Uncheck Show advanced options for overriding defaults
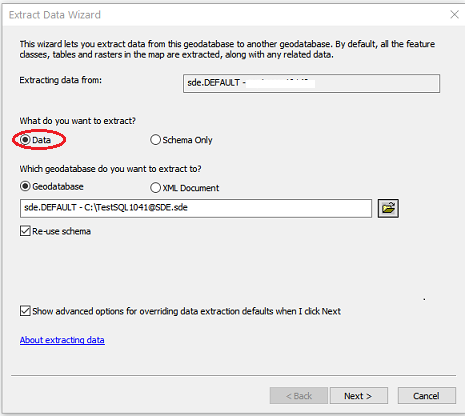Viewport: 465px width, 416px height. [x=25, y=311]
